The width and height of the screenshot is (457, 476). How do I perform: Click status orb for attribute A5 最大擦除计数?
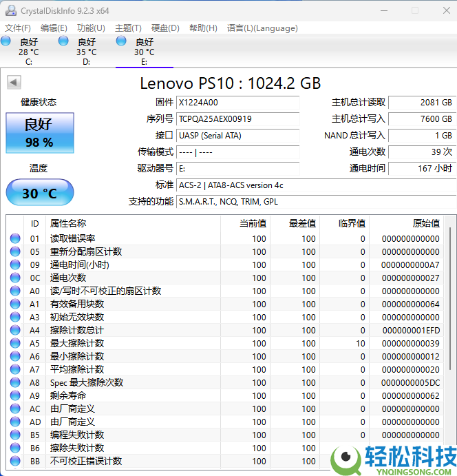point(15,343)
